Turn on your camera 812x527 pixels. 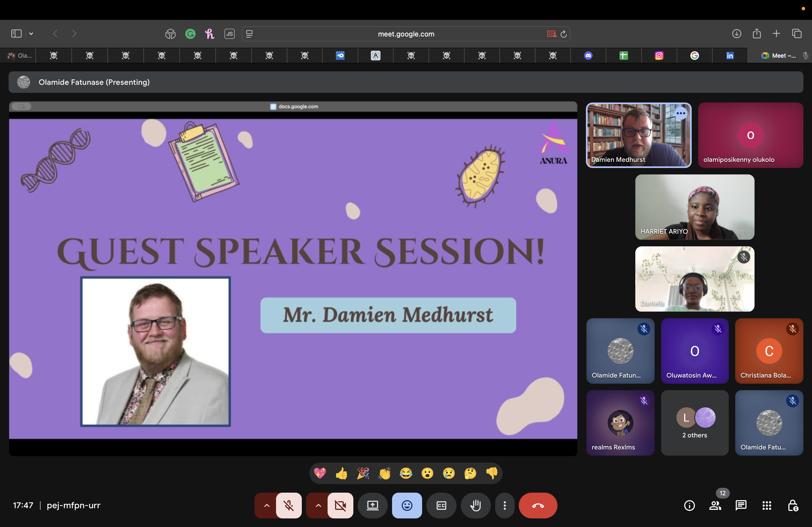tap(340, 505)
